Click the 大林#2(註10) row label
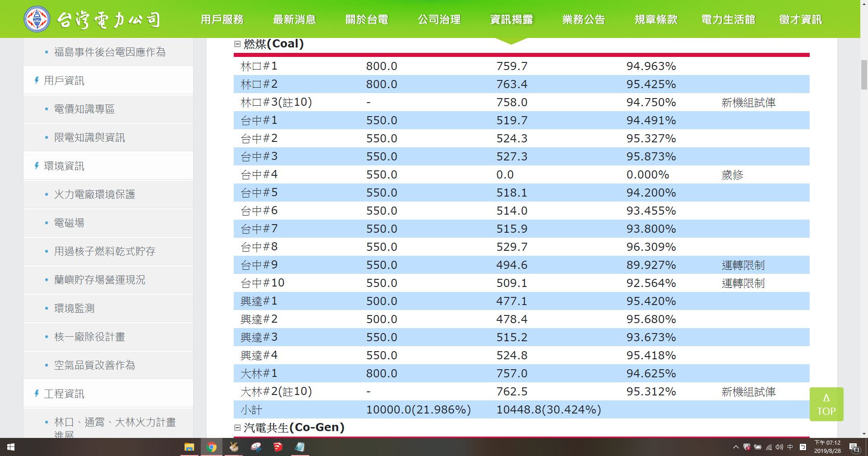This screenshot has height=456, width=868. point(276,391)
